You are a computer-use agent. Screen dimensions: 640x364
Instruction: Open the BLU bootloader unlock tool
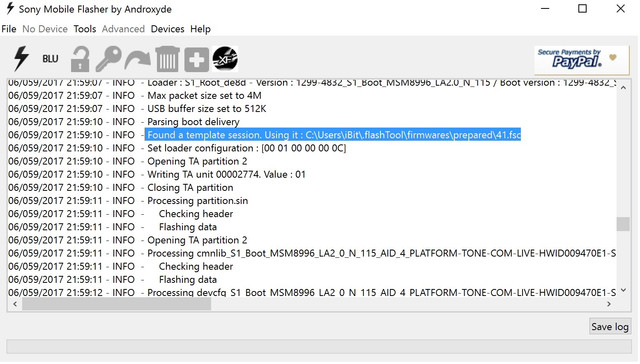coord(50,59)
